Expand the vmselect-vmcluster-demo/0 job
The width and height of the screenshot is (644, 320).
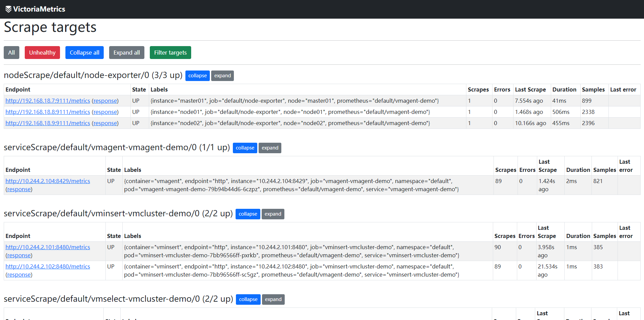point(273,299)
